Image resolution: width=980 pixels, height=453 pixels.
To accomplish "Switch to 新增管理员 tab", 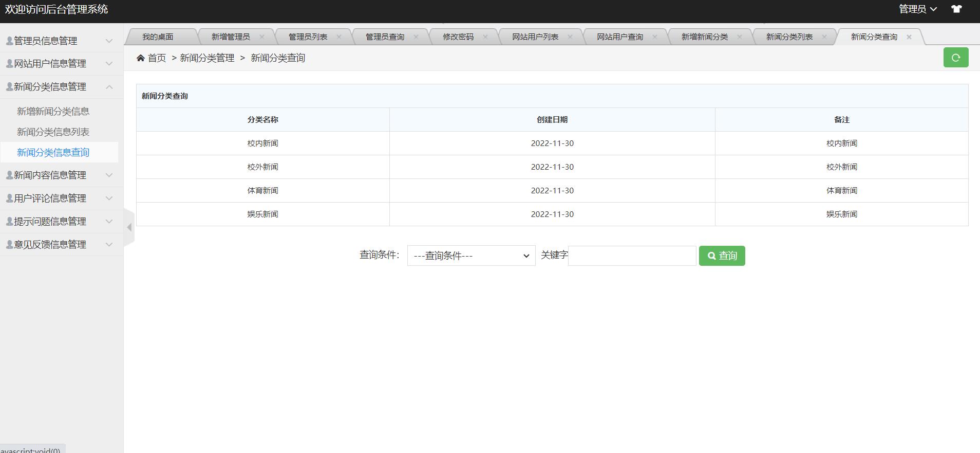I will pyautogui.click(x=231, y=37).
